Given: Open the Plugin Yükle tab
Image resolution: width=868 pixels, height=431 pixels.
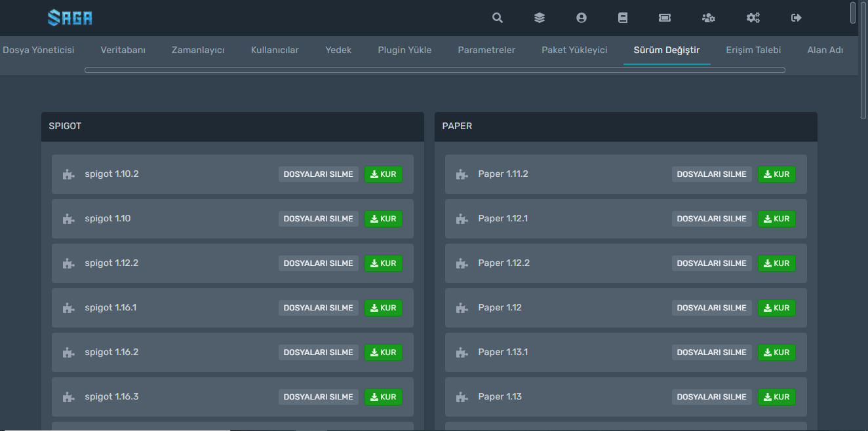Looking at the screenshot, I should [x=404, y=50].
